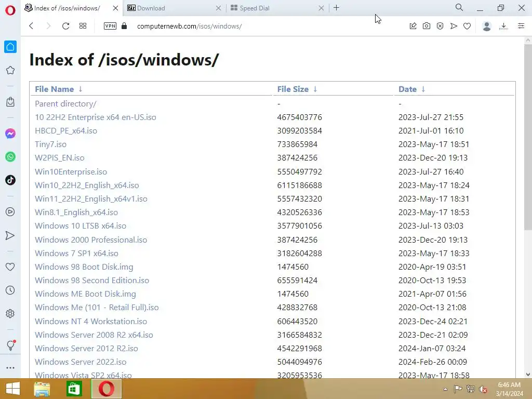Reload the current page
Screen dimensions: 532x399
click(66, 26)
